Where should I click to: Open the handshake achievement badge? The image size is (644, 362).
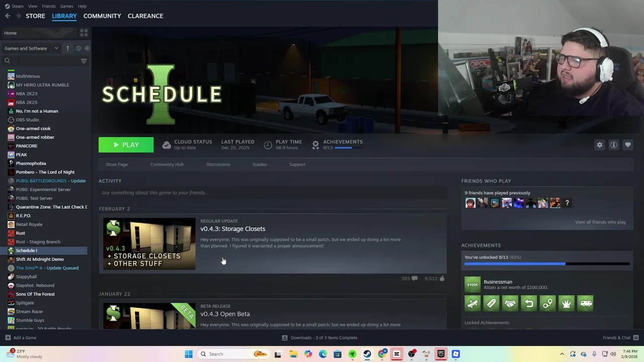tap(510, 303)
